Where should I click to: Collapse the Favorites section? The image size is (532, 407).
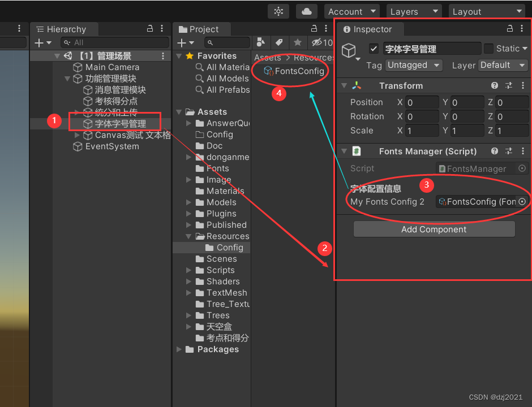[179, 56]
